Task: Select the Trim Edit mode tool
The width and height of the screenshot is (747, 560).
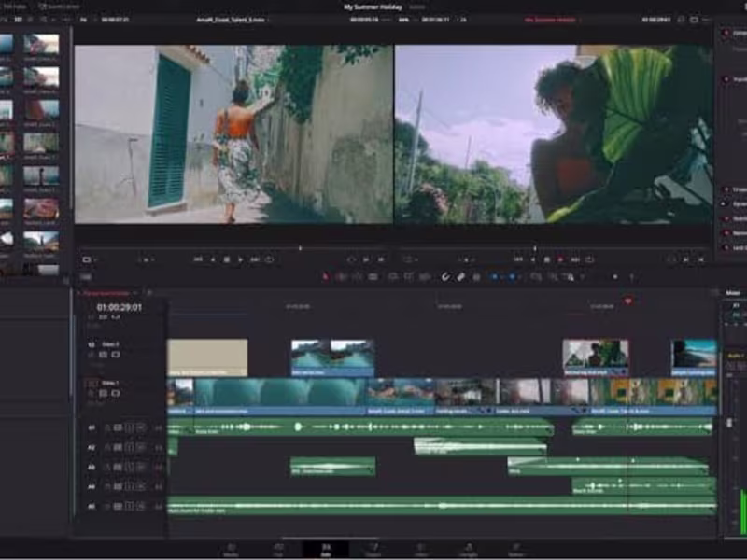Action: pyautogui.click(x=342, y=276)
